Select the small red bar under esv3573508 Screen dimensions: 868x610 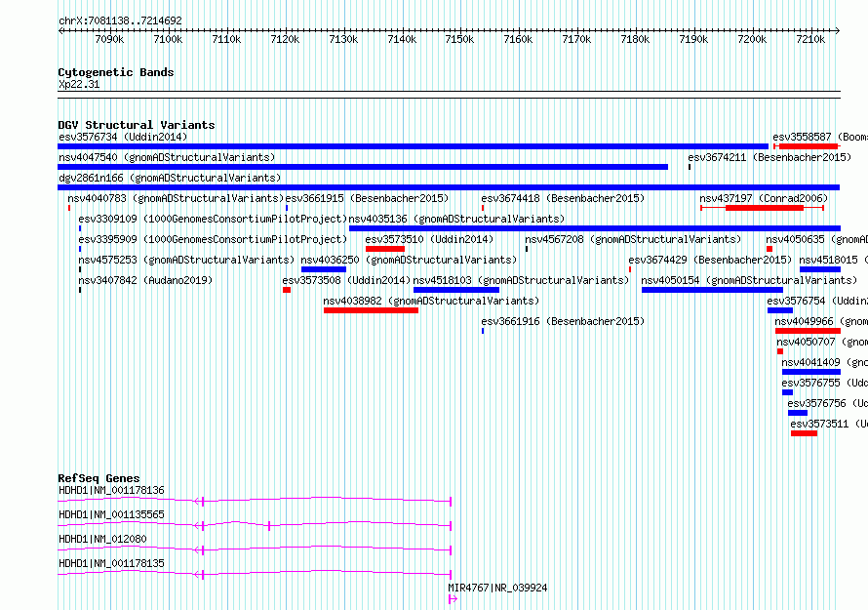[x=287, y=290]
